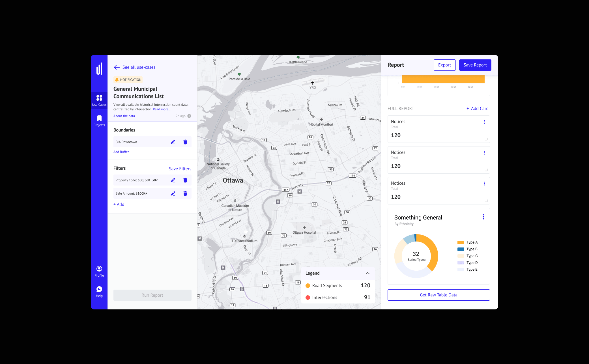
Task: Click the Parc de la Baie tree marker
Action: [239, 74]
